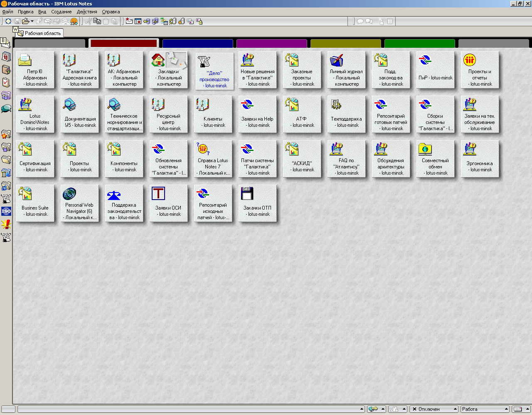Open the Сертификация database tile
The width and height of the screenshot is (532, 415).
pyautogui.click(x=35, y=159)
